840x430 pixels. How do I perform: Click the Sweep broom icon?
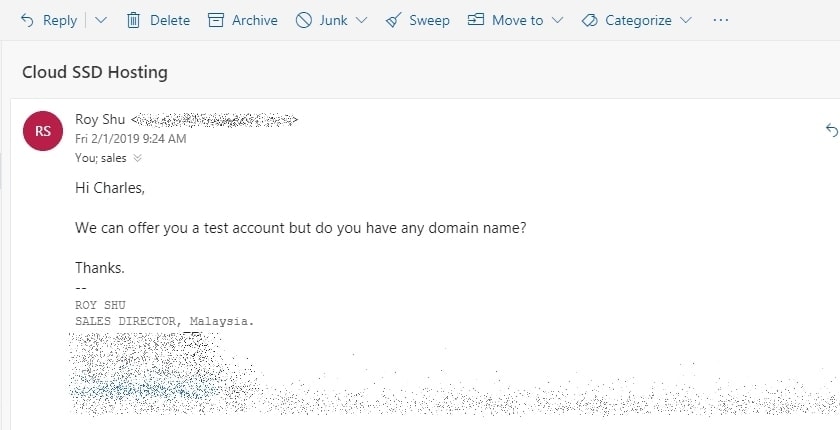tap(393, 20)
